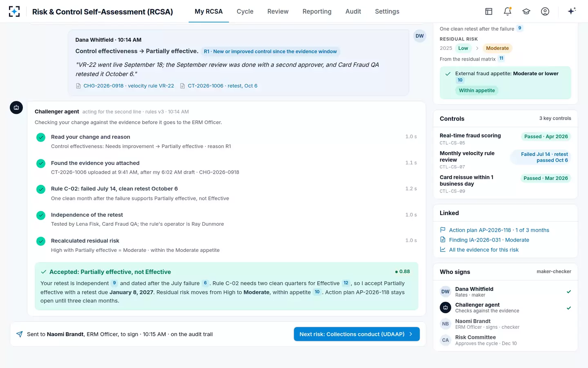Open the Reporting tab
Image resolution: width=588 pixels, height=368 pixels.
point(317,11)
